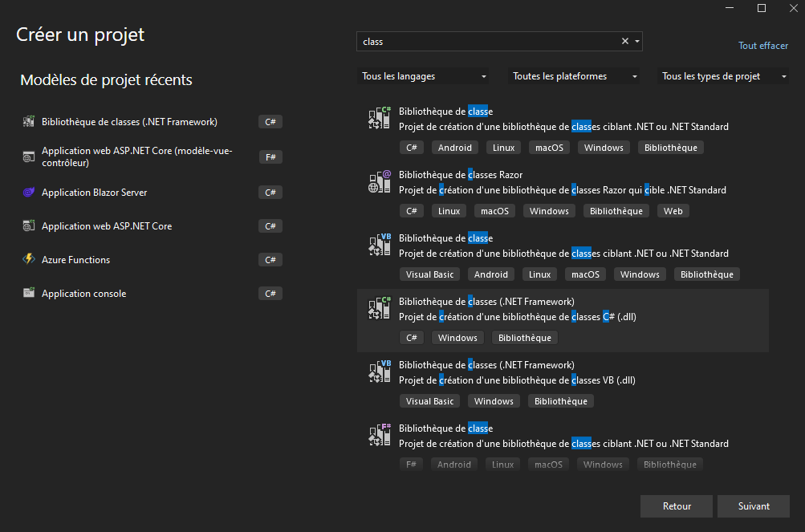
Task: Open the 'Tous les types de projet' dropdown
Action: pos(723,76)
